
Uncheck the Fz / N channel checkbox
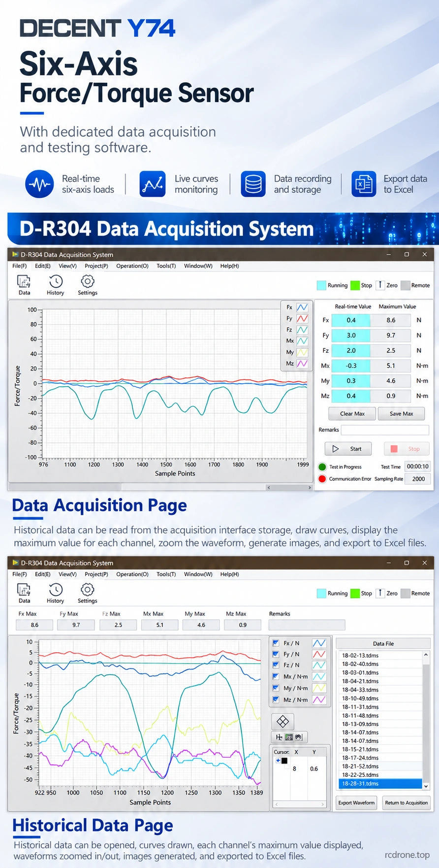[x=276, y=665]
